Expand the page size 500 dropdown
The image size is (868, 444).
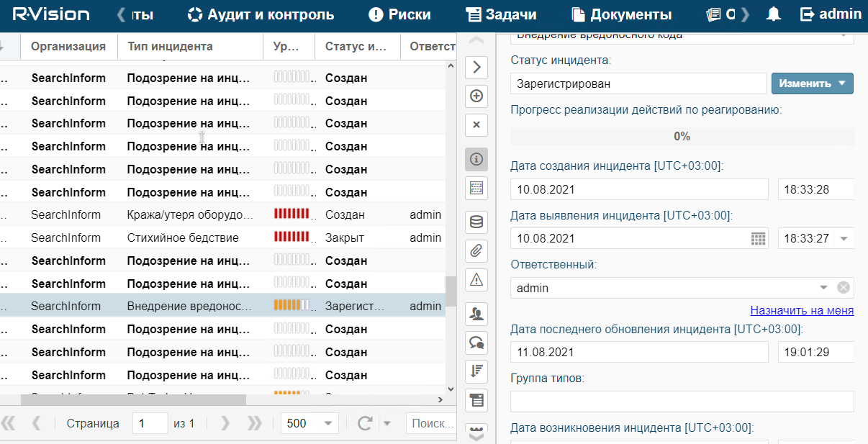click(x=329, y=423)
